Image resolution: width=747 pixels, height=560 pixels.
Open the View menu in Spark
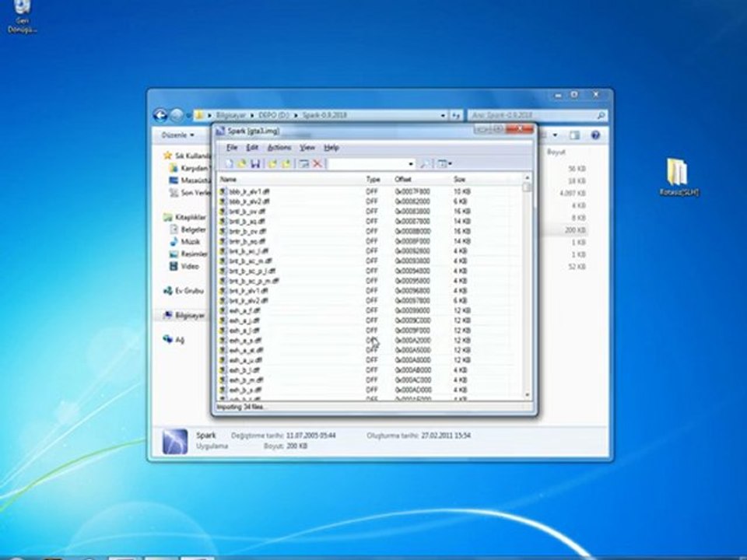pyautogui.click(x=307, y=148)
